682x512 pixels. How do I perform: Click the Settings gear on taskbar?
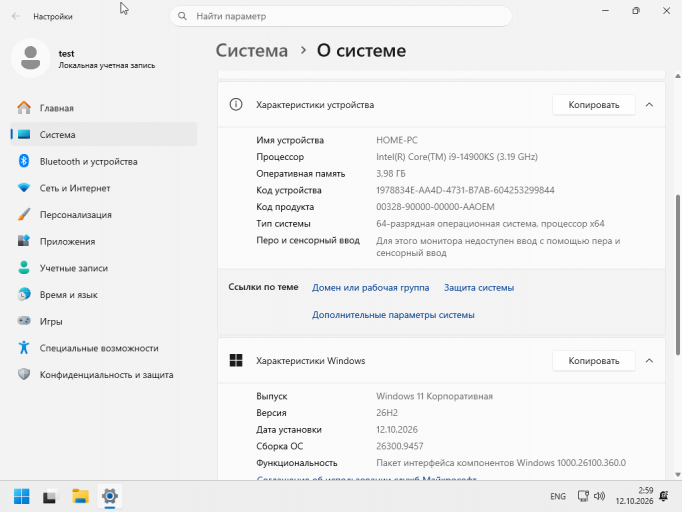pyautogui.click(x=110, y=496)
